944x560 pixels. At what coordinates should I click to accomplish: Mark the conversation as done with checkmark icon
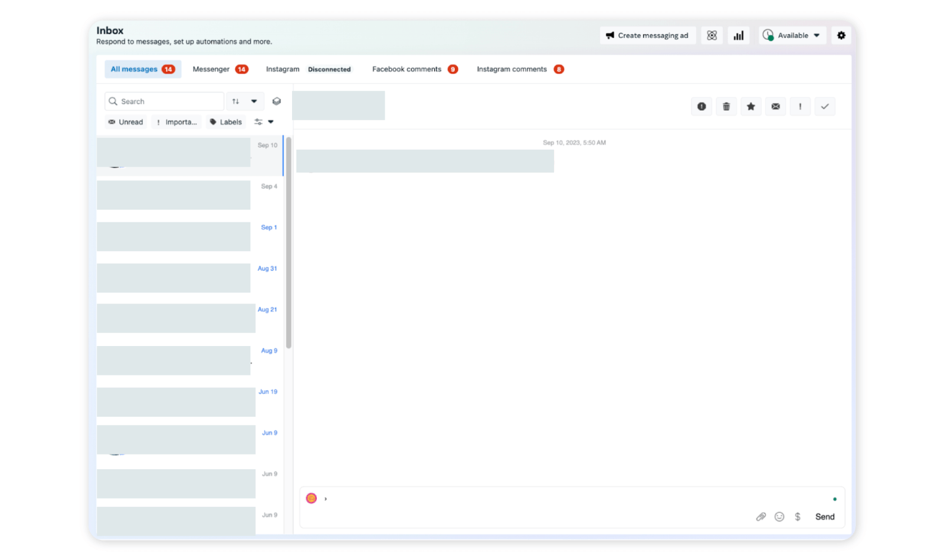point(825,106)
